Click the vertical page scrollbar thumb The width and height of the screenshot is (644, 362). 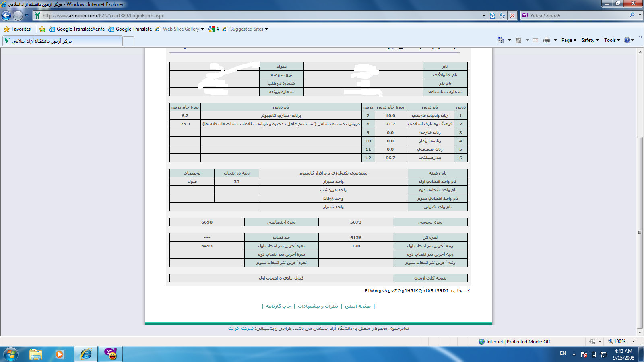point(640,232)
